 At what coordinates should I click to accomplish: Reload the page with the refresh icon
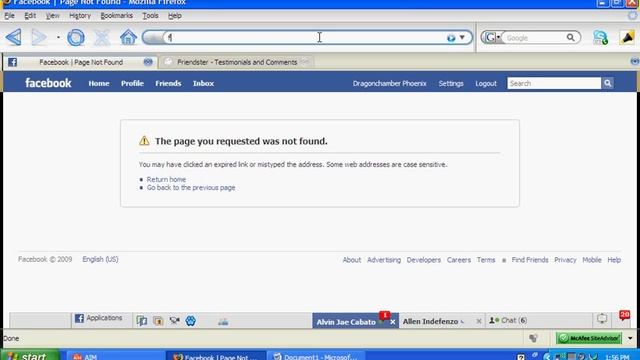click(76, 38)
